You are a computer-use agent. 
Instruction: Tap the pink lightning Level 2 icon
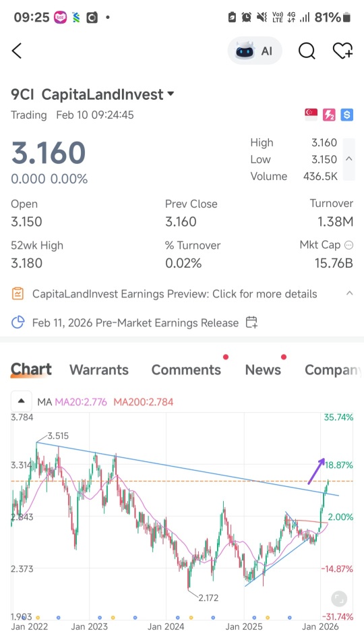tap(329, 115)
